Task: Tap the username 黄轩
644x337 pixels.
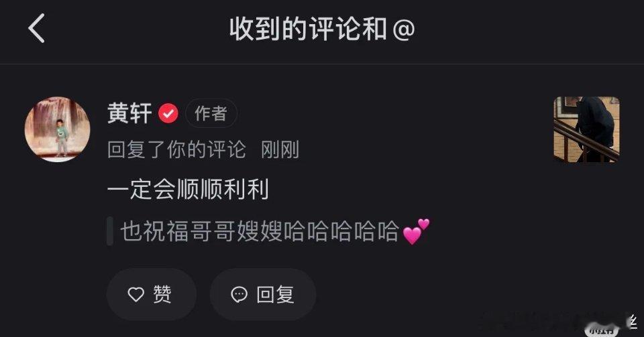Action: click(129, 113)
